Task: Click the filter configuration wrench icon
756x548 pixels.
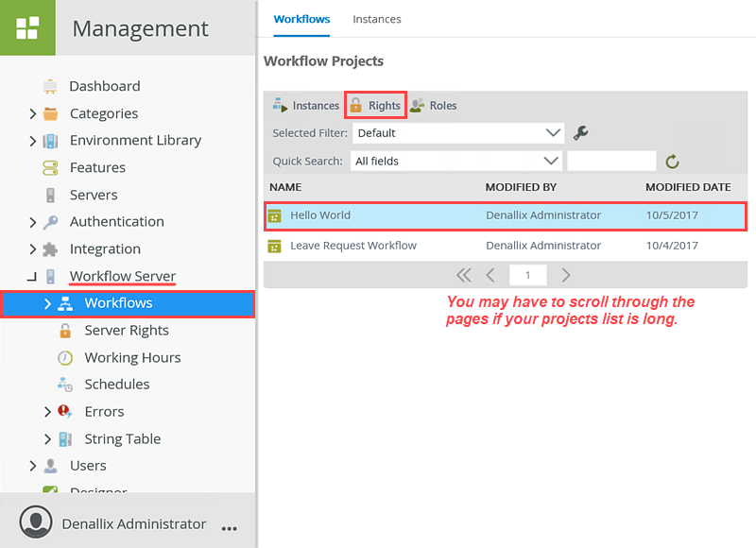Action: [580, 132]
